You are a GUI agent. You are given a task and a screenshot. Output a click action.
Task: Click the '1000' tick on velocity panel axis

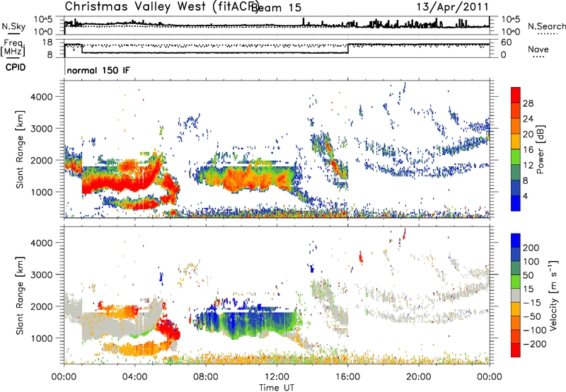(x=41, y=338)
